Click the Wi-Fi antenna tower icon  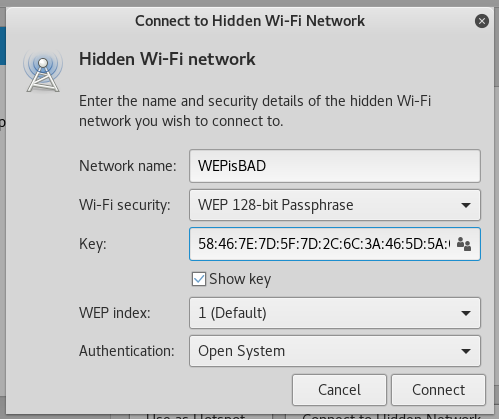pyautogui.click(x=43, y=71)
